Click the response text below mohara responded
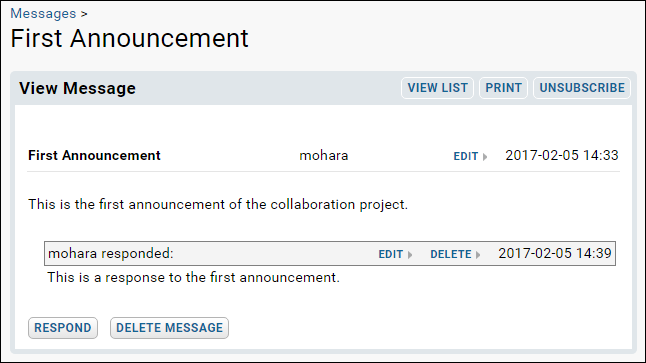Image resolution: width=646 pixels, height=363 pixels. [x=194, y=277]
